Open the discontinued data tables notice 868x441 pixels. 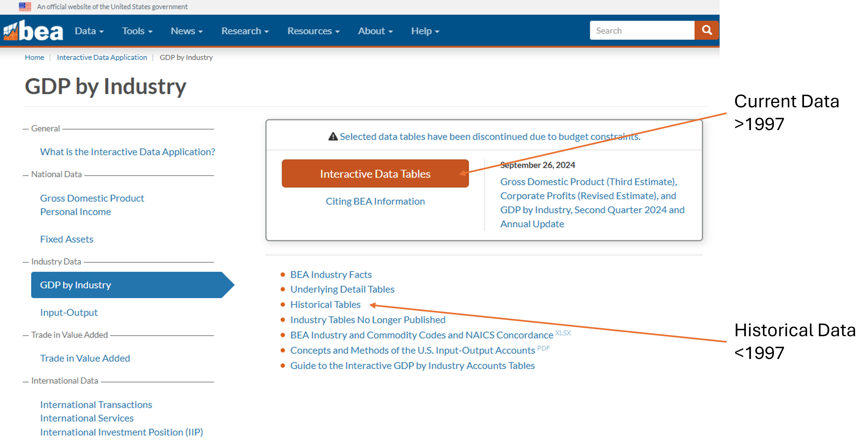pos(490,136)
